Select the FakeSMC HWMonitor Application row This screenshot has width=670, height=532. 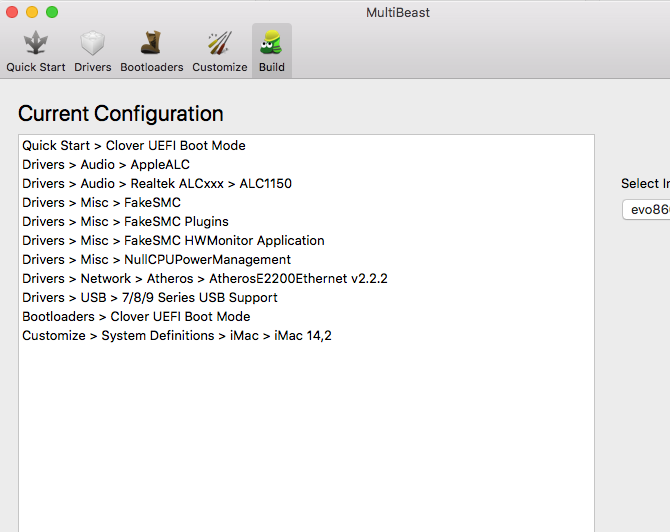(306, 241)
